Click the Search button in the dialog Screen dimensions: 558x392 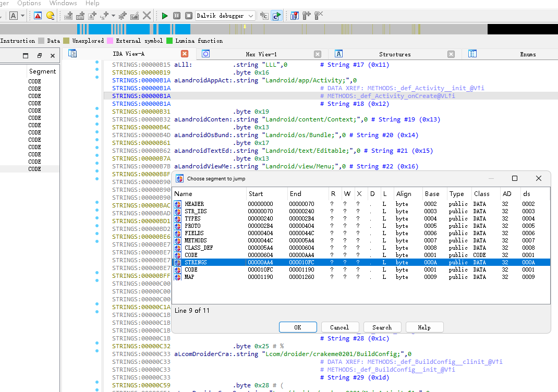pyautogui.click(x=382, y=327)
